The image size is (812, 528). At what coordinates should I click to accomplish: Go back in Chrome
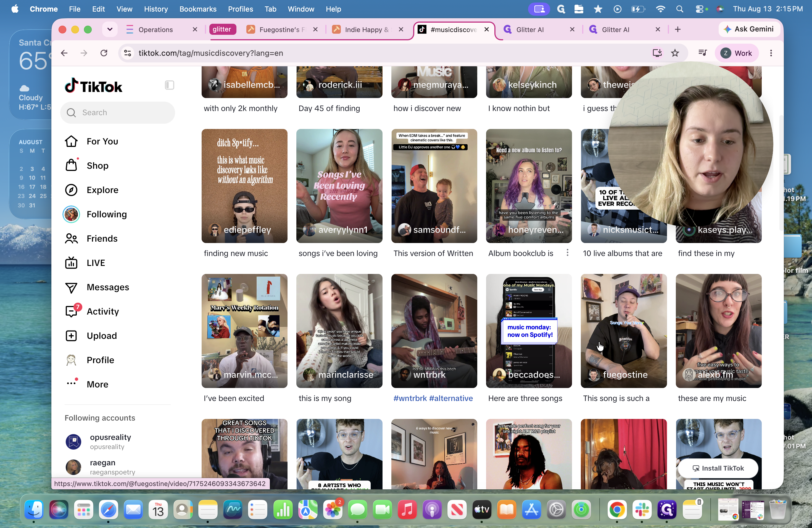point(64,53)
